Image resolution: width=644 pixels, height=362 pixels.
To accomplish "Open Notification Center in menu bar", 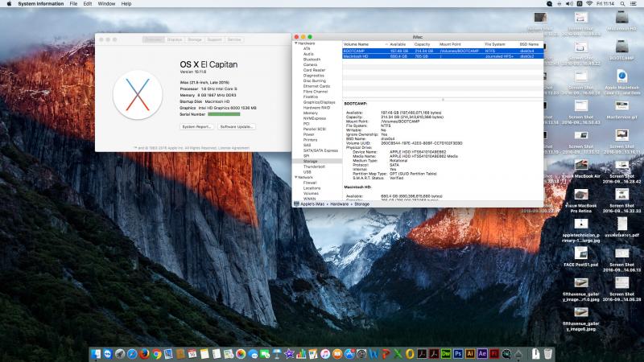I will click(634, 4).
